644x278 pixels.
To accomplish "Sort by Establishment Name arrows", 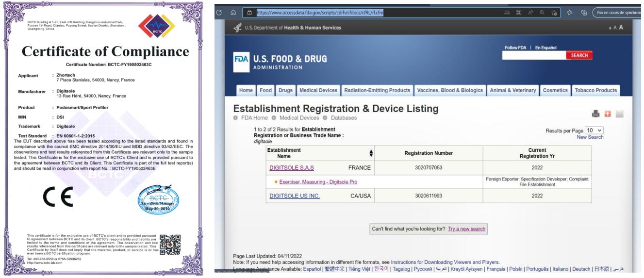I will (371, 153).
